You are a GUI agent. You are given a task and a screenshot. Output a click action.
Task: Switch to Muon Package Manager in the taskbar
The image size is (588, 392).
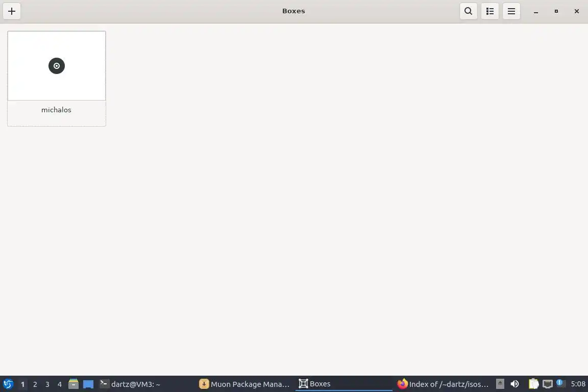(245, 384)
